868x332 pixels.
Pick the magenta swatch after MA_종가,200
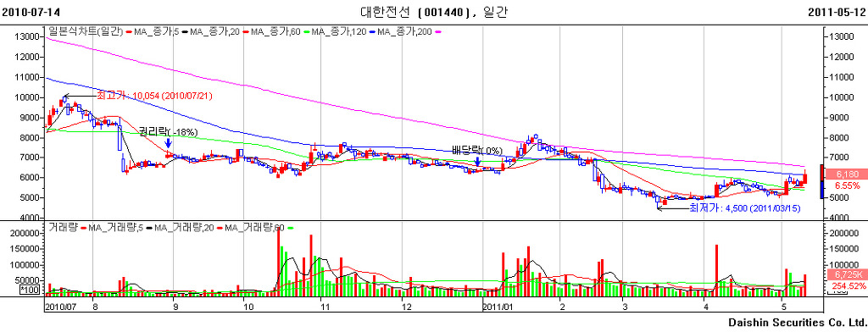point(438,32)
